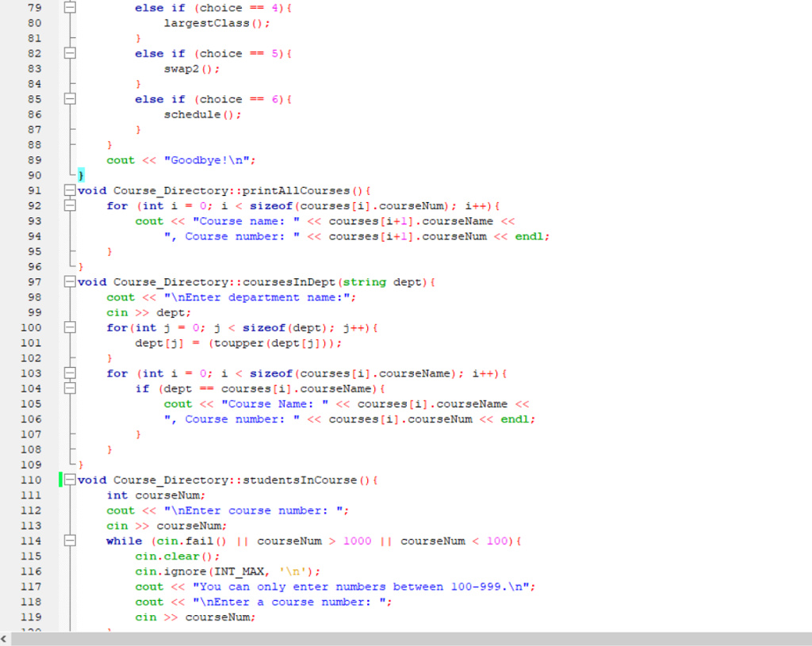Image resolution: width=812 pixels, height=646 pixels.
Task: Collapse the printAllCourses function fold at line 91
Action: coord(70,190)
